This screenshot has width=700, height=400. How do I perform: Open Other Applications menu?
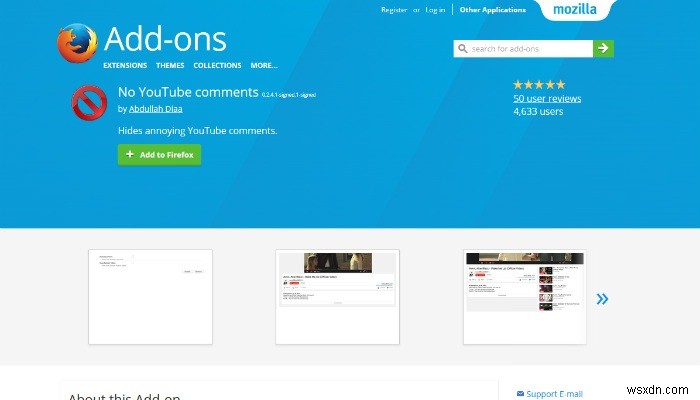pos(493,10)
